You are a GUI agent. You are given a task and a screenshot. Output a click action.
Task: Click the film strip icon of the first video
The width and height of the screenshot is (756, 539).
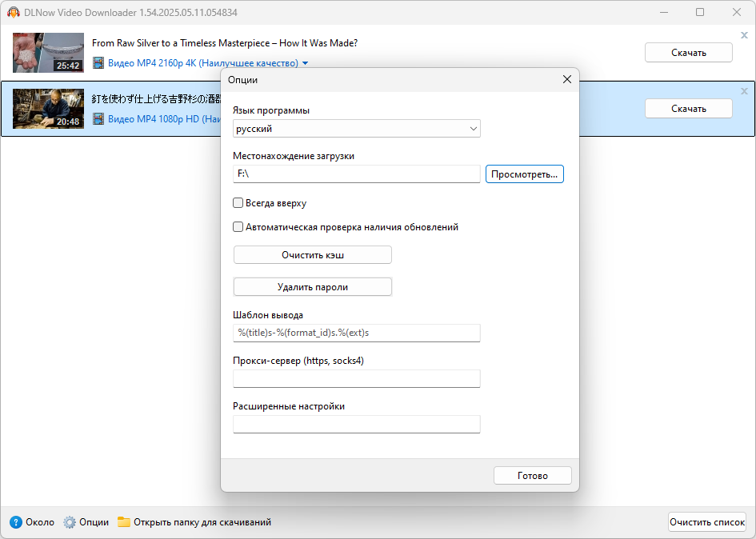[98, 63]
